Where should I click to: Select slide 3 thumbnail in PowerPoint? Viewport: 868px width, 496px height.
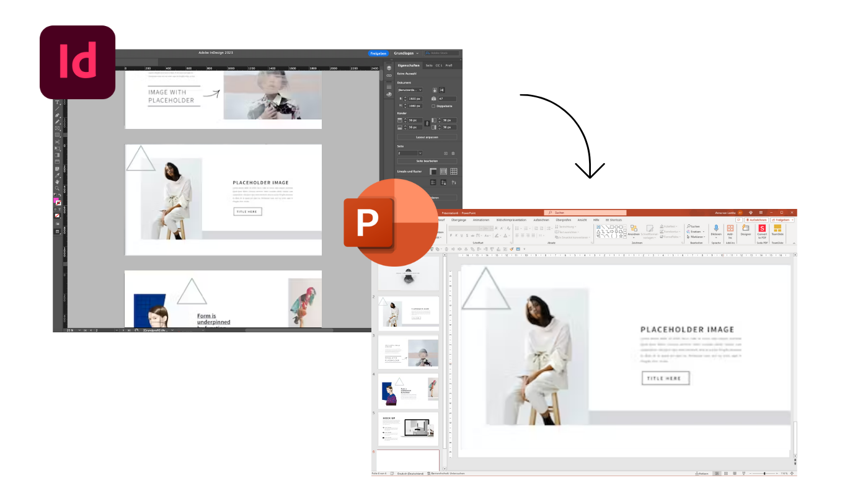[409, 352]
